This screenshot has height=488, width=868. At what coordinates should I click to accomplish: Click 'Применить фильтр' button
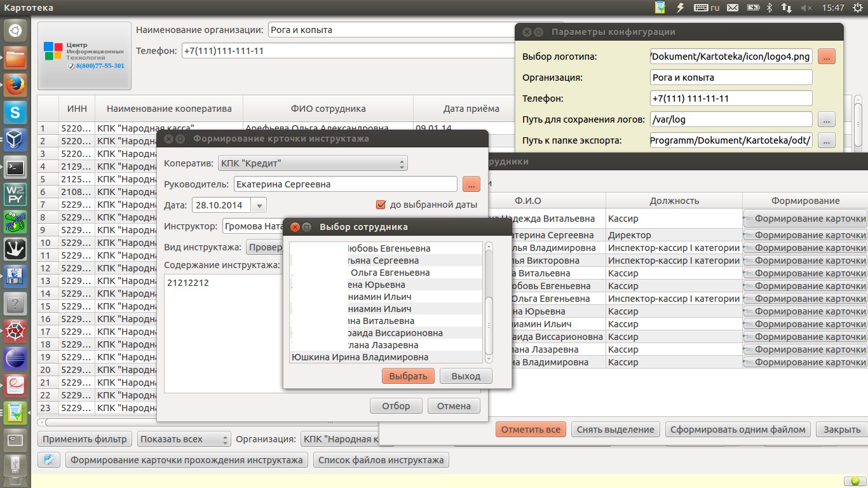click(x=86, y=439)
